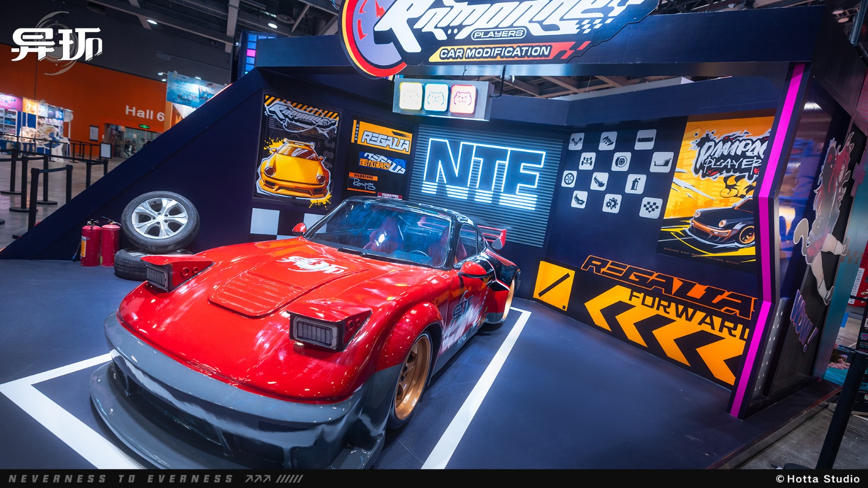
Task: Click the Hotta Studio copyright text
Action: (x=818, y=479)
